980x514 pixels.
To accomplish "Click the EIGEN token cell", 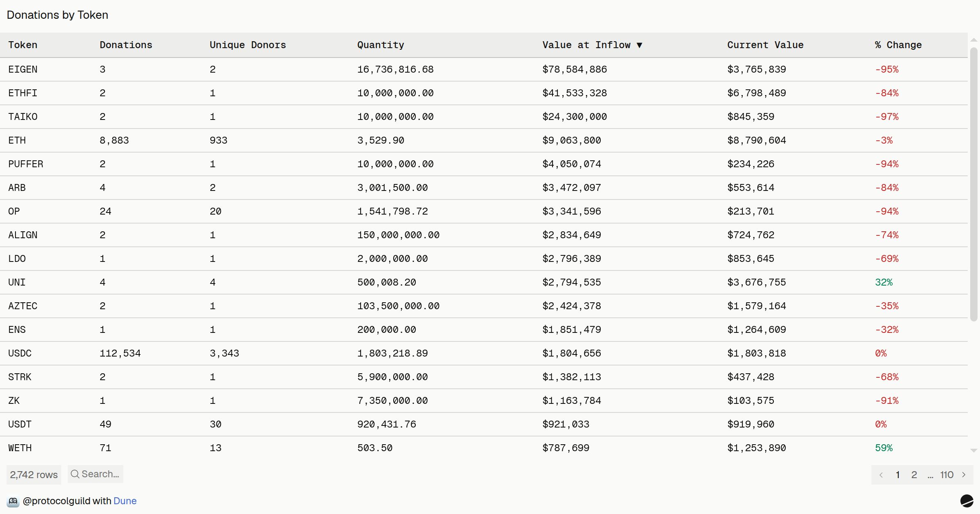I will point(23,69).
